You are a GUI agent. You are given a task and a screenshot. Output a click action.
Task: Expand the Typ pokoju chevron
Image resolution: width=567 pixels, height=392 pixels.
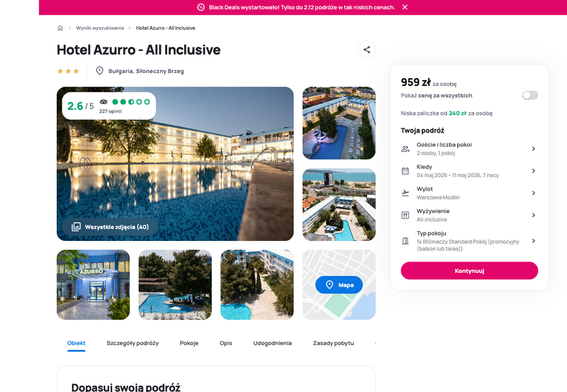534,240
